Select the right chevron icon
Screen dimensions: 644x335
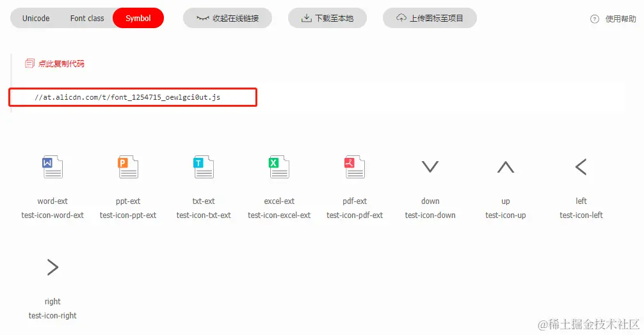pyautogui.click(x=52, y=267)
